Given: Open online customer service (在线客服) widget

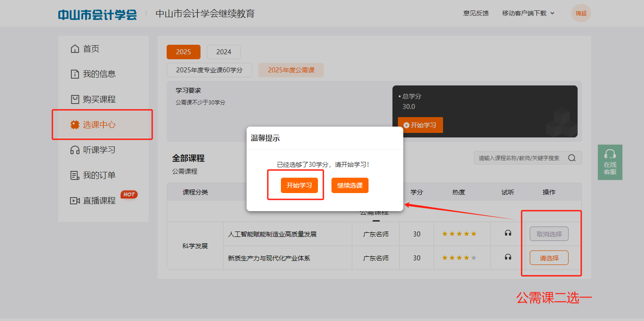Looking at the screenshot, I should coord(610,162).
